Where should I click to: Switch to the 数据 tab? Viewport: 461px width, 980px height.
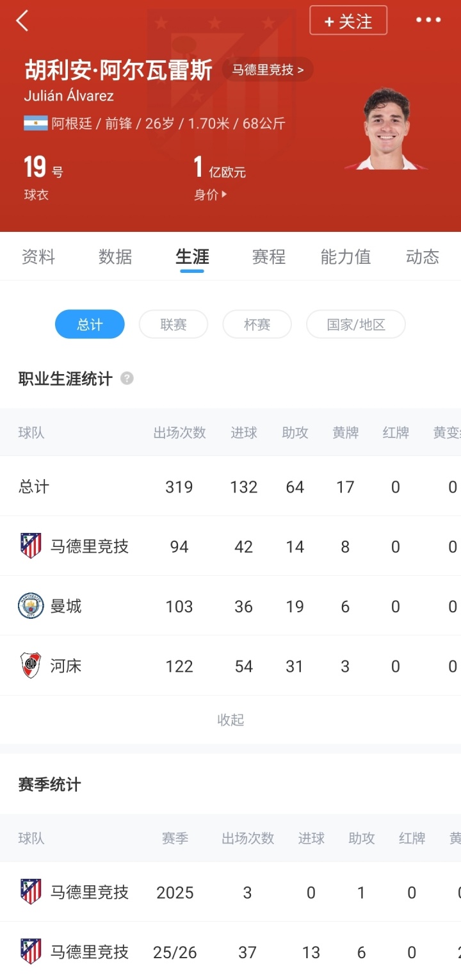115,257
